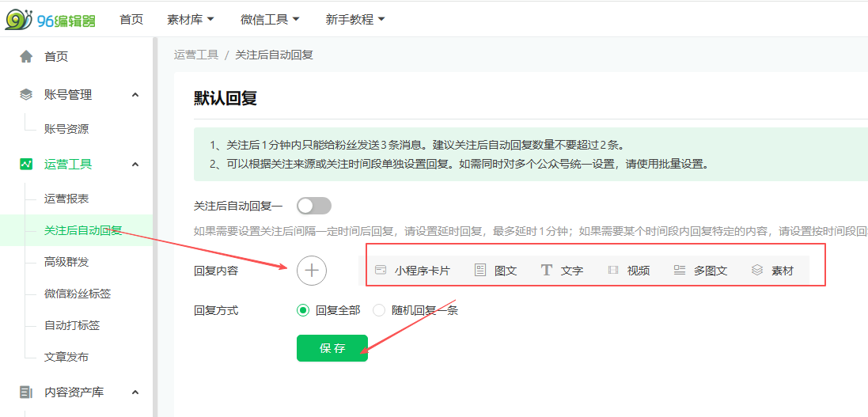Viewport: 868px width, 417px height.
Task: Click the plus icon to add reply content
Action: click(x=312, y=271)
